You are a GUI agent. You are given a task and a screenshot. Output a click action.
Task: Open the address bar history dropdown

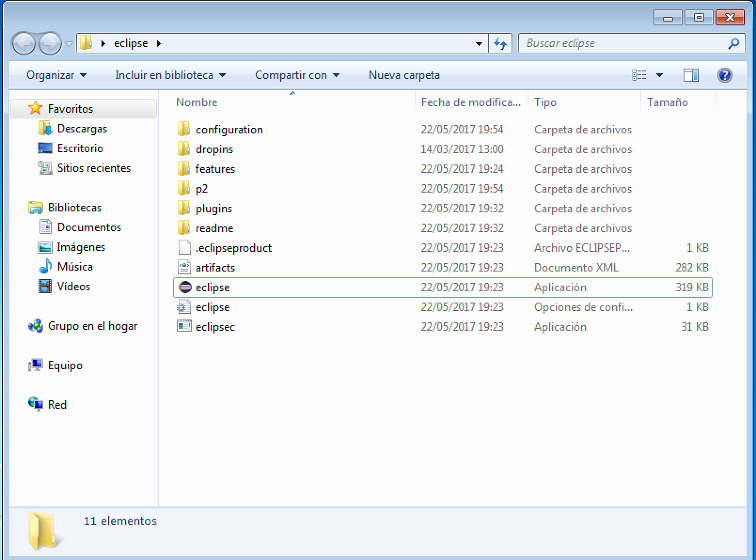pos(479,43)
